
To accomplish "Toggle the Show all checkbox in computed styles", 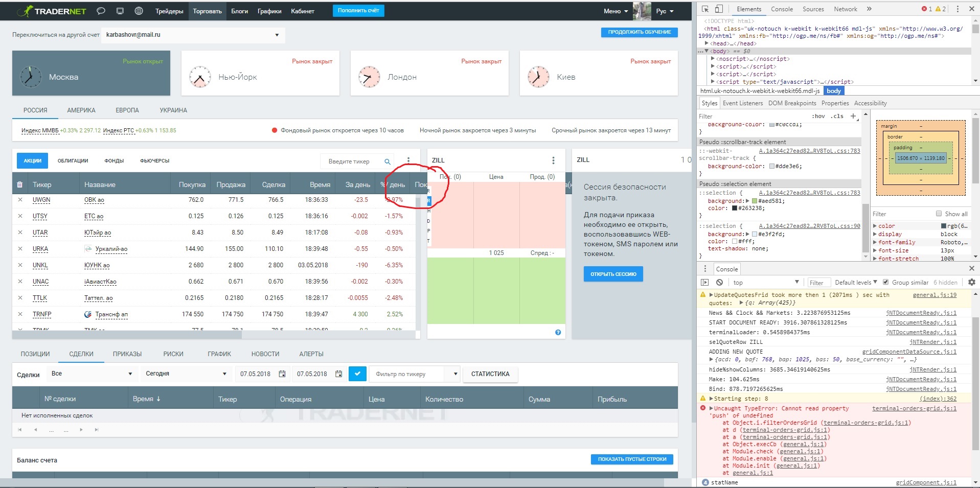I will 939,214.
